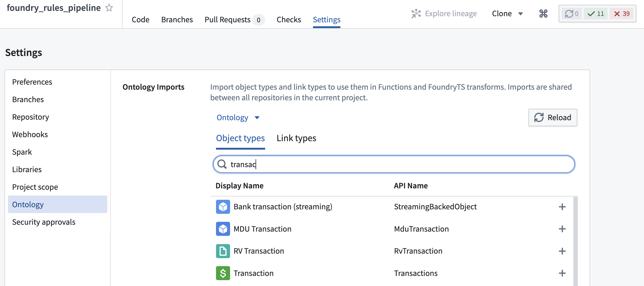Viewport: 644px width, 286px height.
Task: Select Ontology in settings sidebar
Action: pyautogui.click(x=58, y=204)
